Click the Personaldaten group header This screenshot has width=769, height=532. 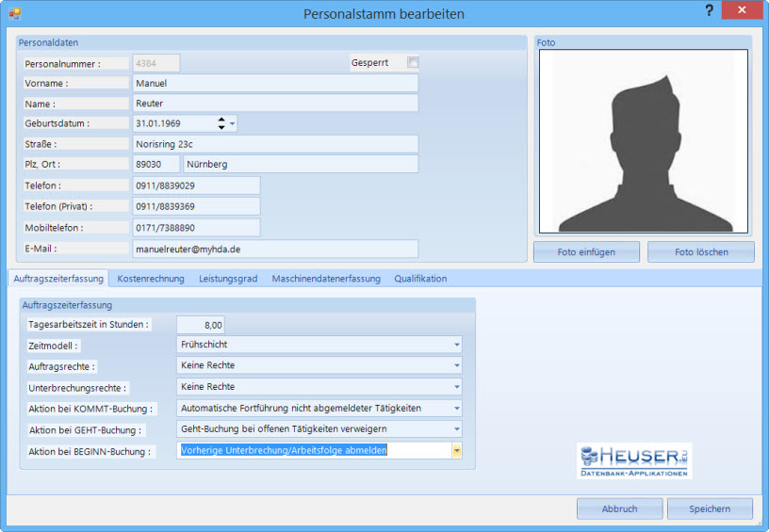(49, 42)
